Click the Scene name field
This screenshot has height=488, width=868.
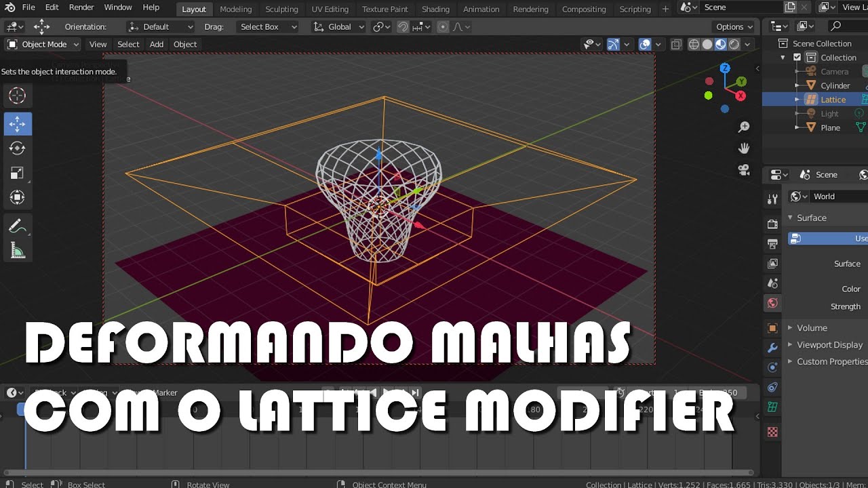pos(741,7)
